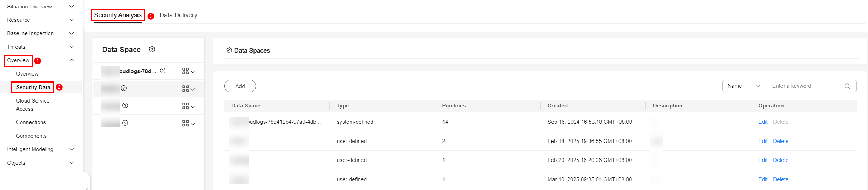868x190 pixels.
Task: Open Cloud Service Access in sidebar
Action: [33, 105]
